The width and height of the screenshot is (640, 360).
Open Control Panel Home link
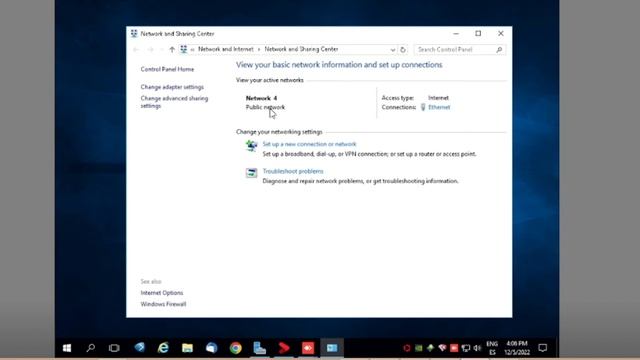tap(167, 69)
